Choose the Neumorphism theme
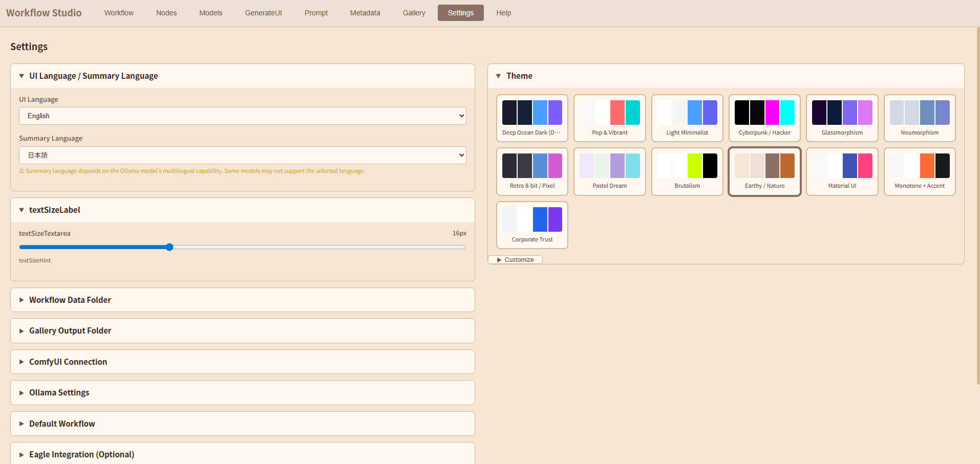The image size is (980, 464). tap(920, 118)
